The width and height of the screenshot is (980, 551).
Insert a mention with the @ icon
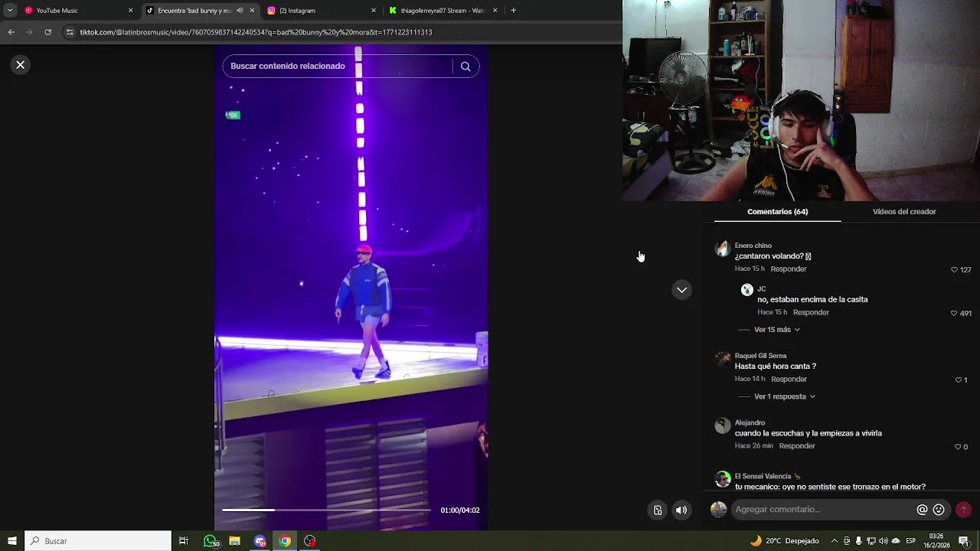tap(923, 510)
